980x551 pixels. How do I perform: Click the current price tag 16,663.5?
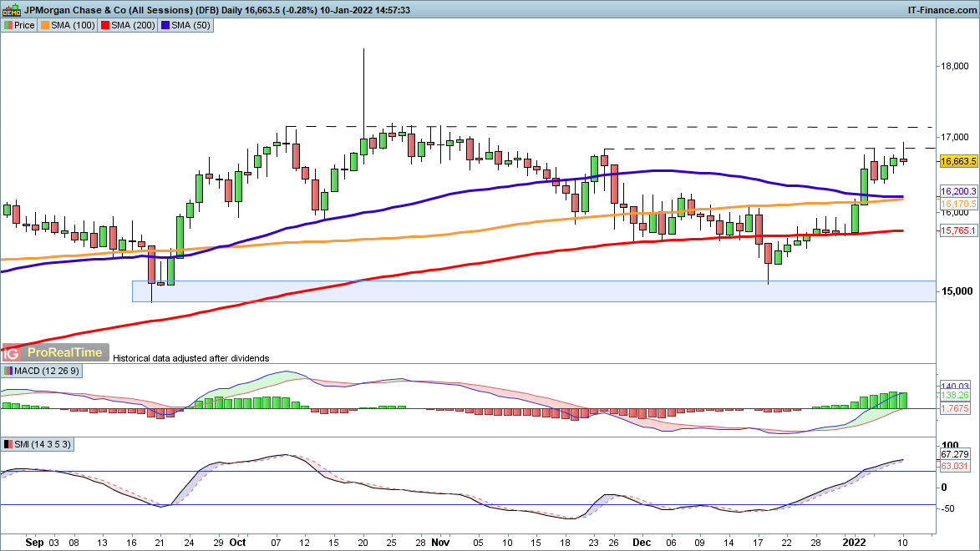coord(958,162)
